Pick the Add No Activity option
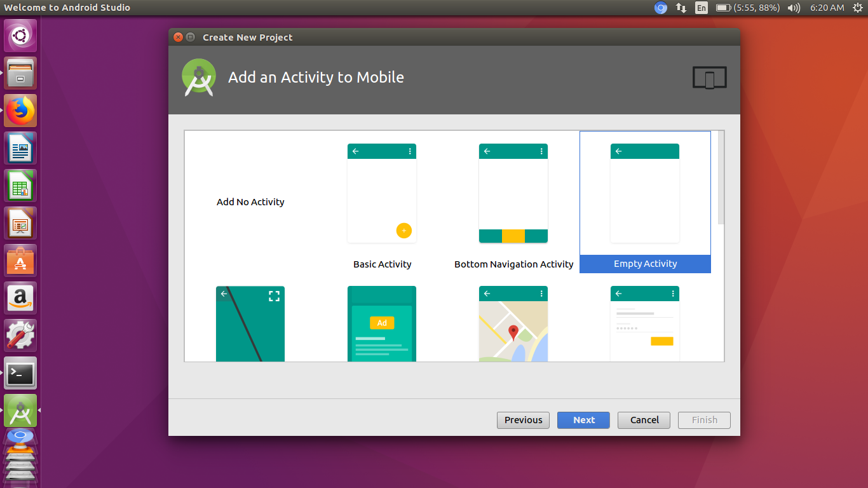 click(x=250, y=202)
